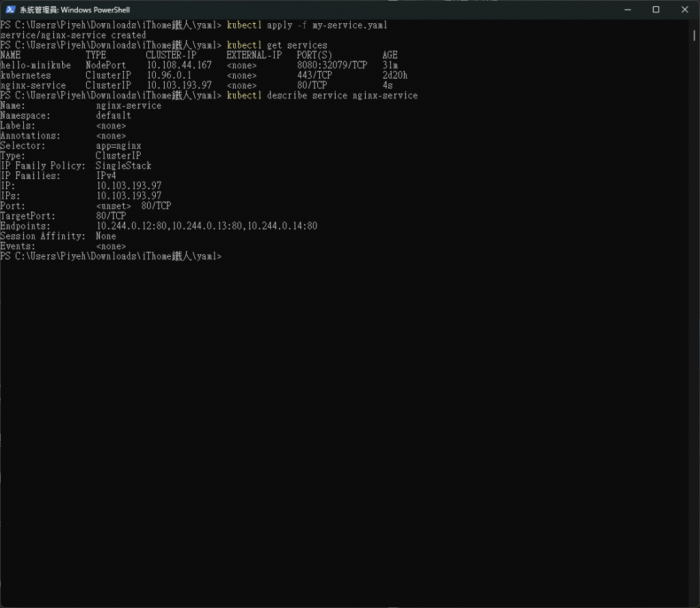This screenshot has height=608, width=700.
Task: Minimize the PowerShell window
Action: click(628, 10)
